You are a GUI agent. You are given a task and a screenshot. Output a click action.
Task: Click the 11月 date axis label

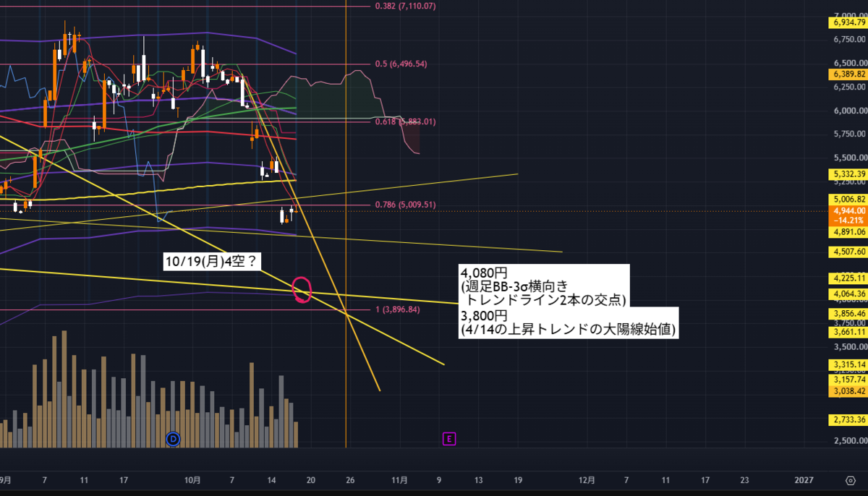[x=399, y=479]
